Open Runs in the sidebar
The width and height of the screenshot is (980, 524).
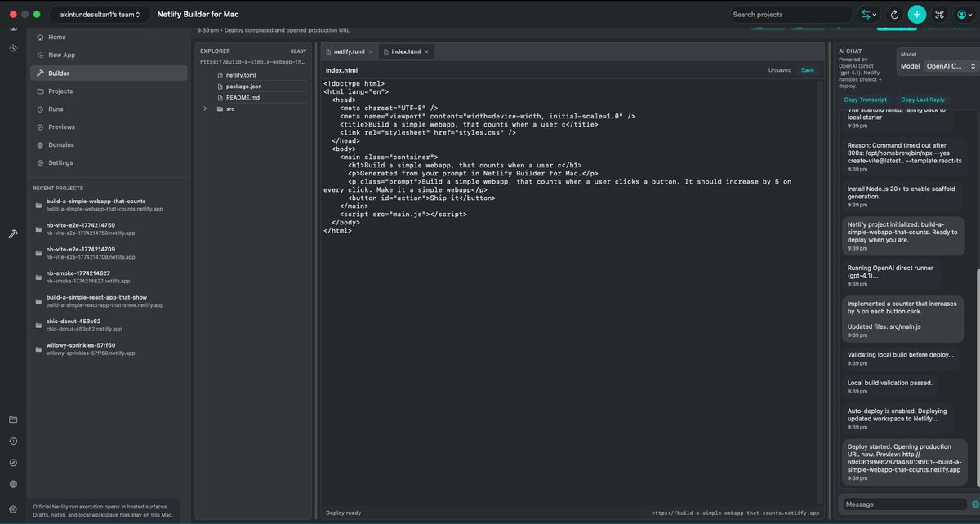(x=109, y=109)
